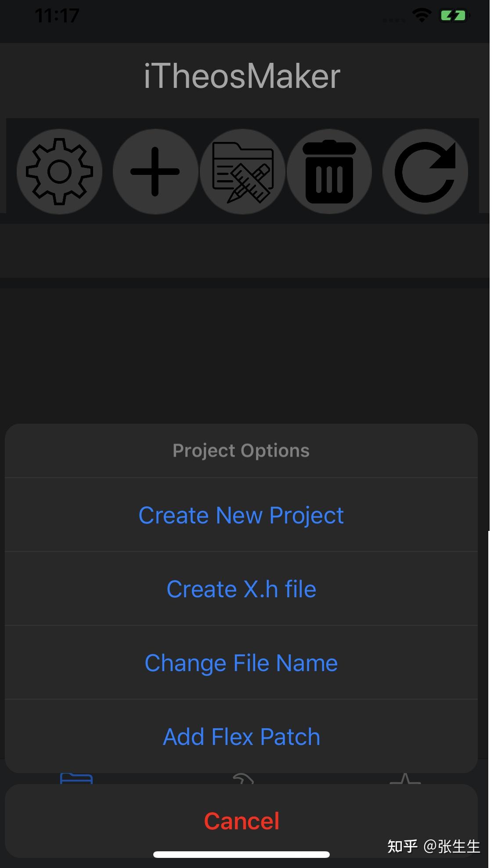
Task: Tap the white home indicator bar
Action: click(x=241, y=854)
